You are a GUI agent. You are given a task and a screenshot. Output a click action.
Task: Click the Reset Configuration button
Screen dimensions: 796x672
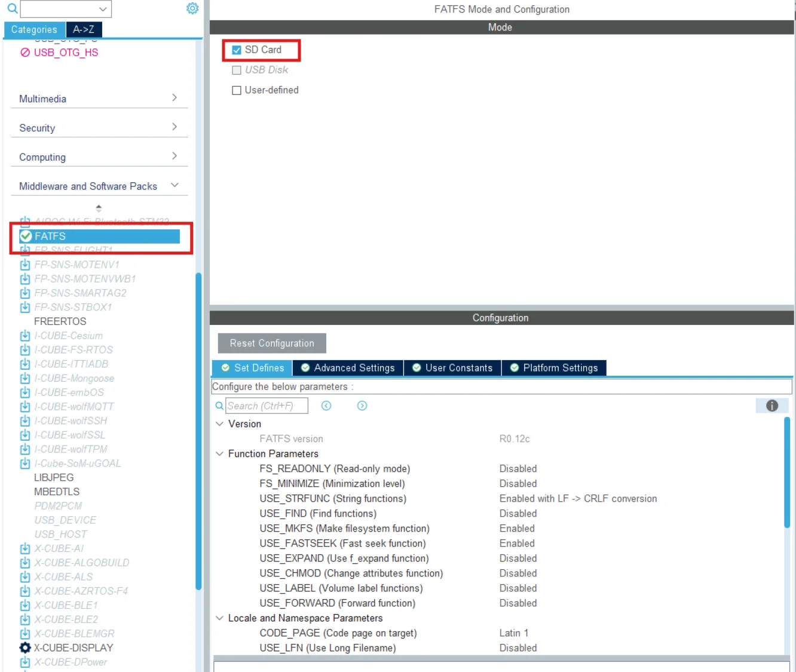tap(272, 343)
